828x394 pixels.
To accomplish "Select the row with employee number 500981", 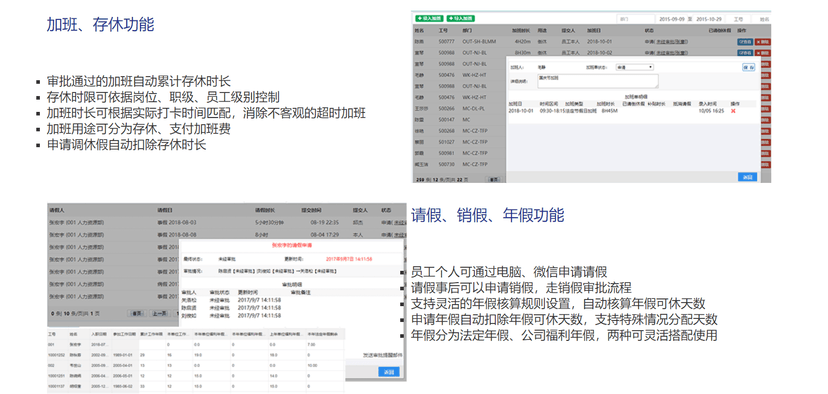I will click(459, 153).
